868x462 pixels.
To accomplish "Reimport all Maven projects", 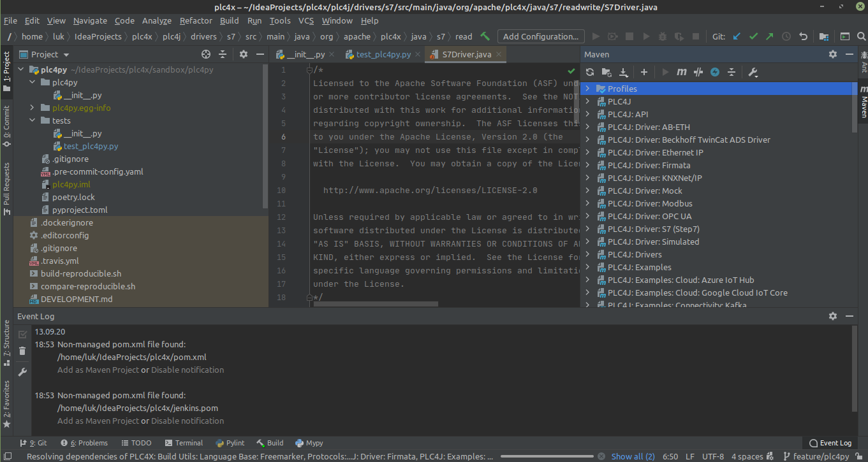I will pyautogui.click(x=590, y=72).
